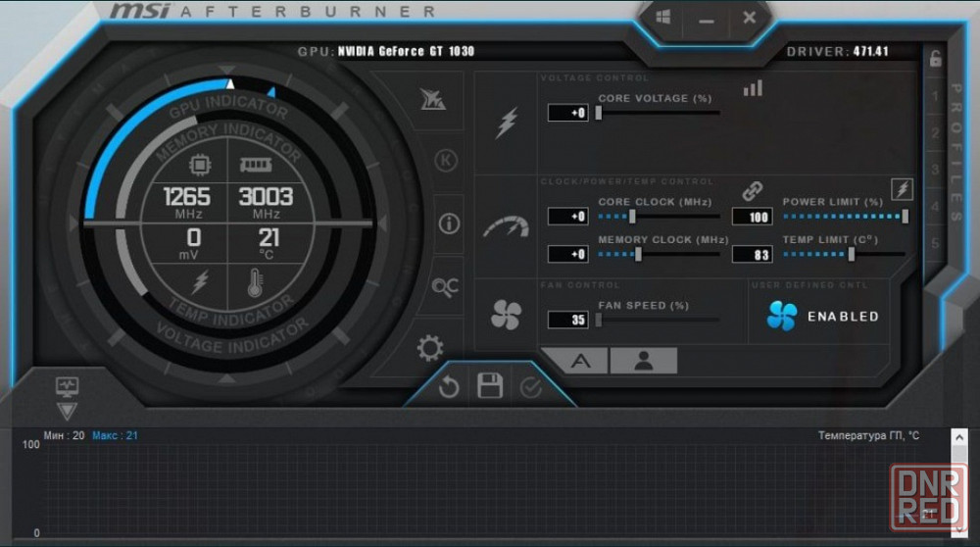The height and width of the screenshot is (547, 980).
Task: Close the Afterburner window
Action: [749, 18]
